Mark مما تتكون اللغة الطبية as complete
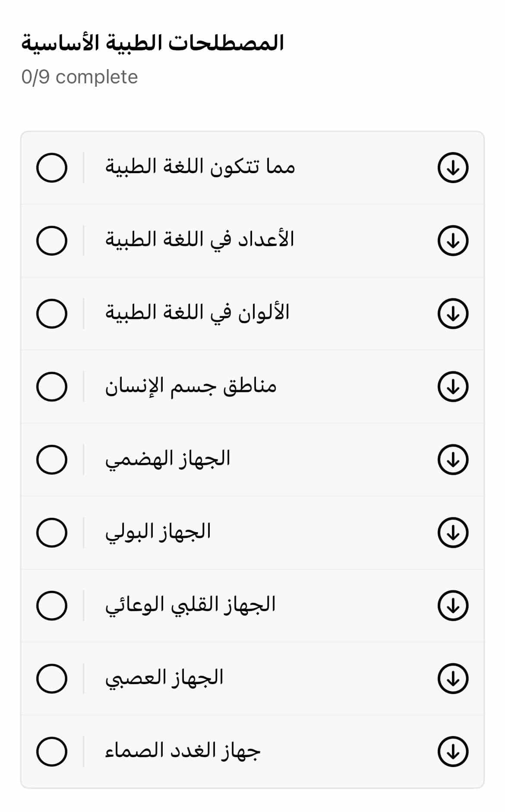This screenshot has width=505, height=812. click(52, 168)
